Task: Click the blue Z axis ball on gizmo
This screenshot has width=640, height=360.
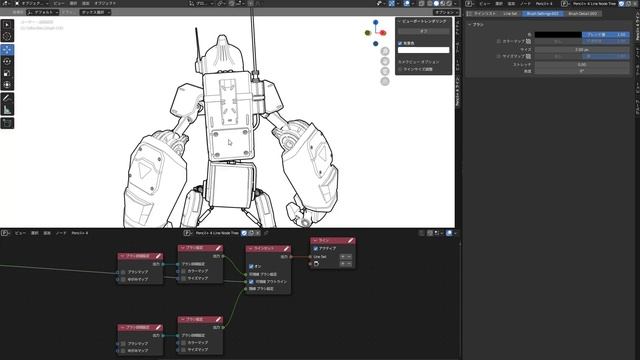Action: [x=376, y=22]
